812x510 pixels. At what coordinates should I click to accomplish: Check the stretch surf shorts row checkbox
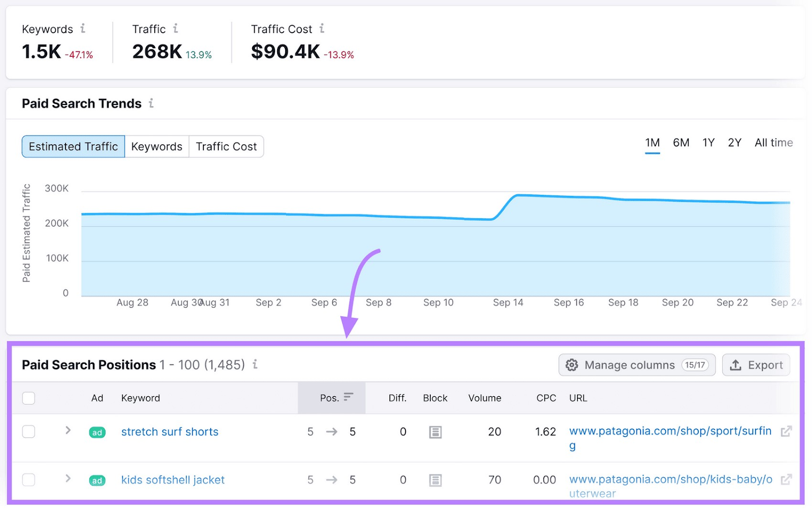pos(28,432)
